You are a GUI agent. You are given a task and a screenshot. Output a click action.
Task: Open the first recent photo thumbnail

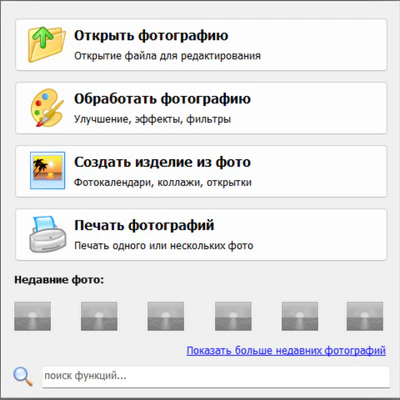click(x=33, y=316)
